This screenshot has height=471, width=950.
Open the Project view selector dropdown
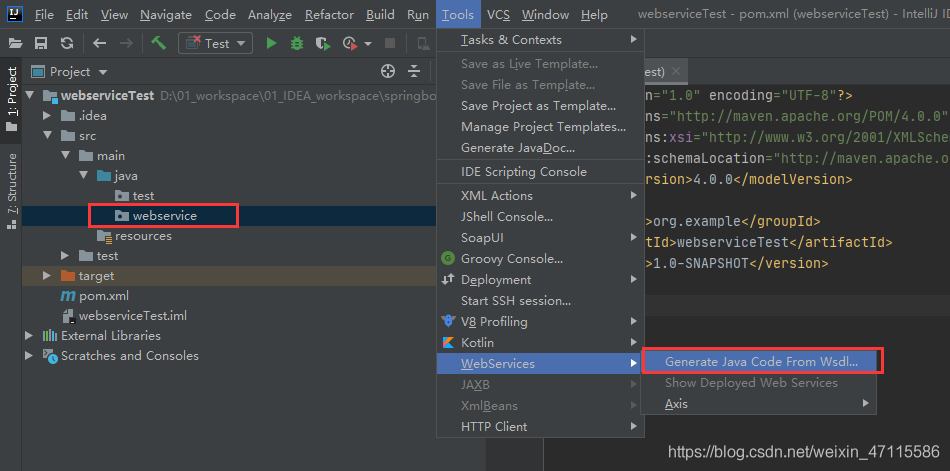pyautogui.click(x=70, y=72)
